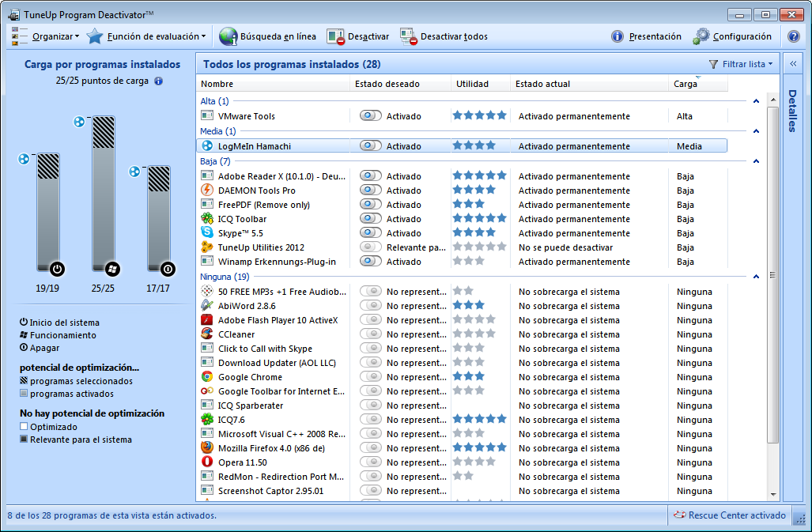Screen dimensions: 812x532
Task: Click the AbiWord 2.8.6 icon
Action: pyautogui.click(x=207, y=305)
